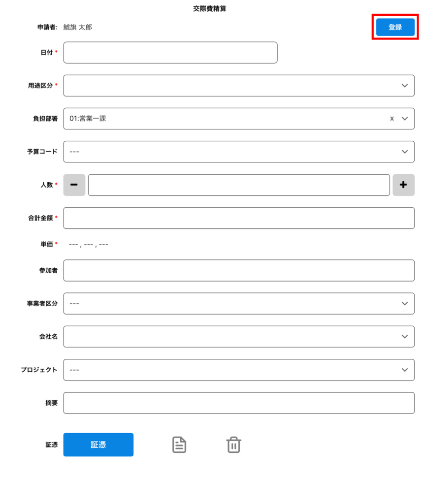Click into the 人数 number field
This screenshot has height=504, width=423.
[x=239, y=185]
